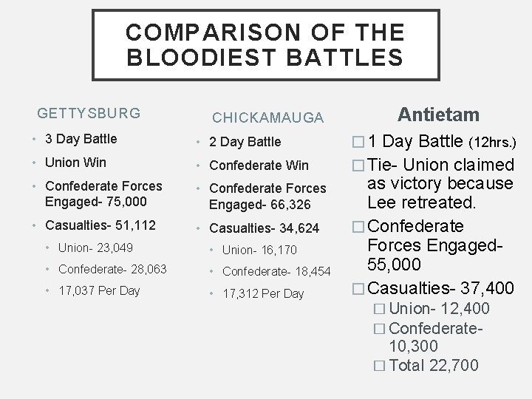Select the "Casualties- 51,112" bullet
The image size is (532, 399).
coord(100,225)
